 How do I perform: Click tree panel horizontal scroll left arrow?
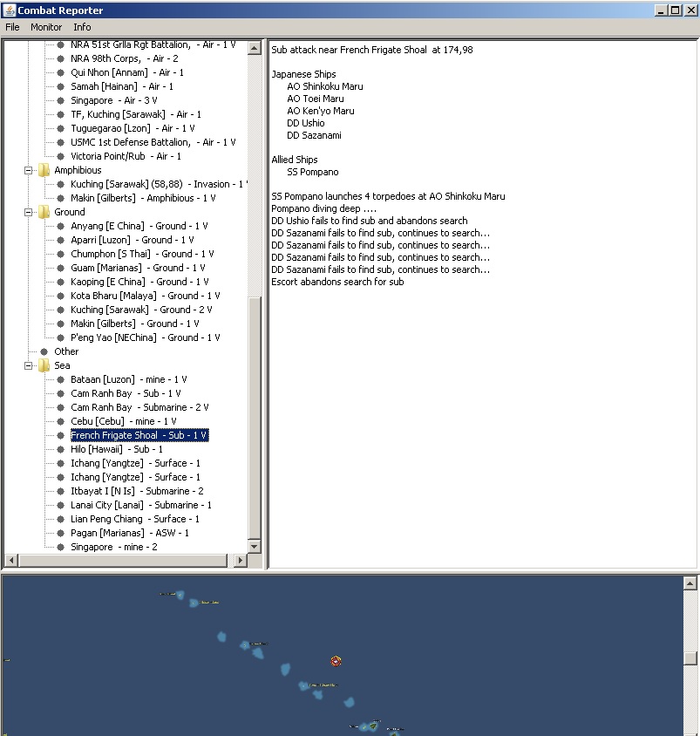(x=11, y=560)
